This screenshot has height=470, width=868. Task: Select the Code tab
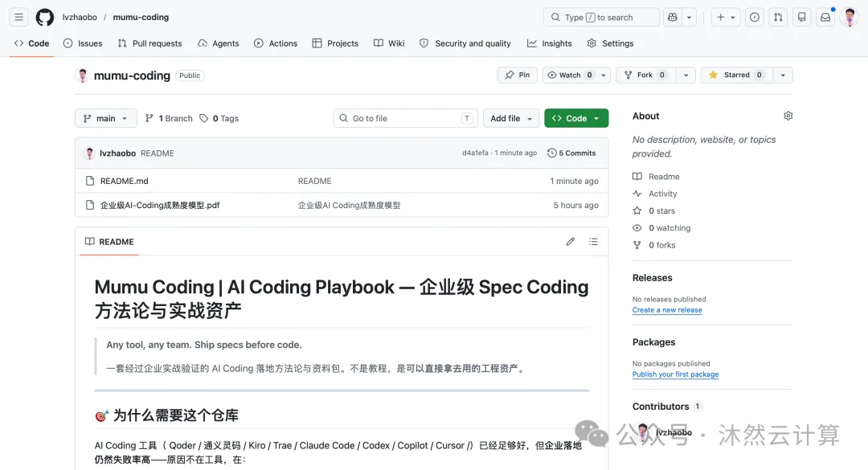point(31,43)
